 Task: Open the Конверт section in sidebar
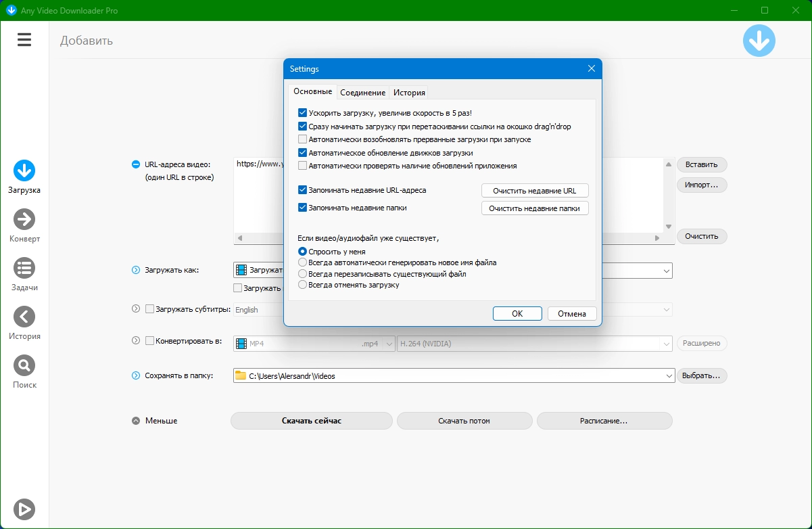(x=24, y=225)
